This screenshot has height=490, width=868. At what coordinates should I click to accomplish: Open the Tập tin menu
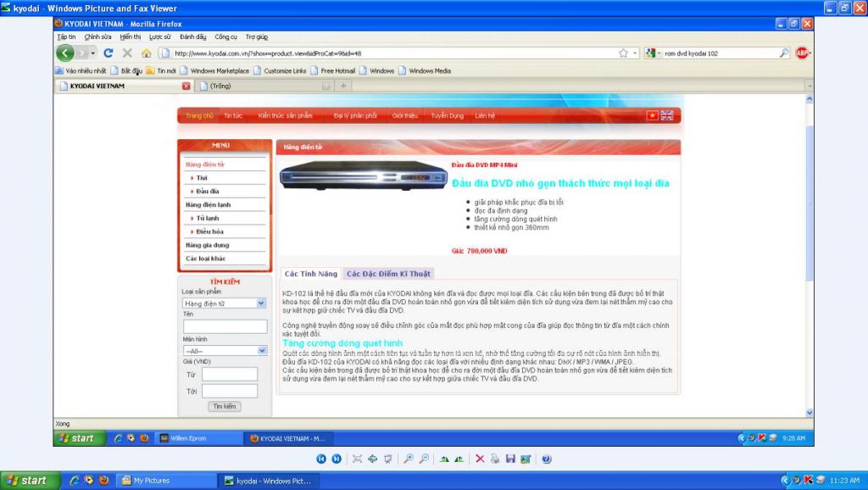(66, 37)
